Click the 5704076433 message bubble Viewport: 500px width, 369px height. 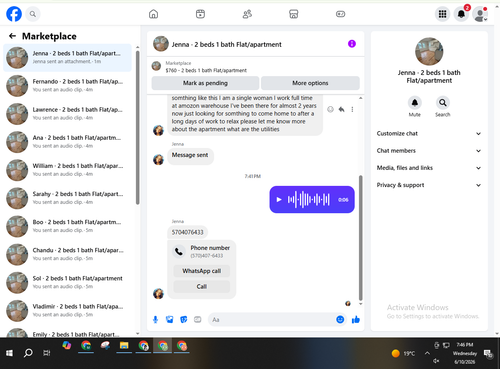click(x=187, y=232)
